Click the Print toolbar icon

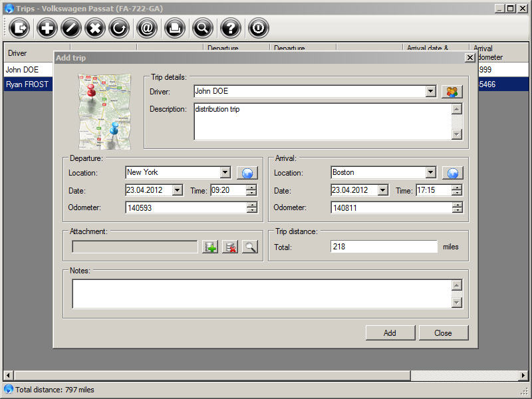pyautogui.click(x=174, y=27)
